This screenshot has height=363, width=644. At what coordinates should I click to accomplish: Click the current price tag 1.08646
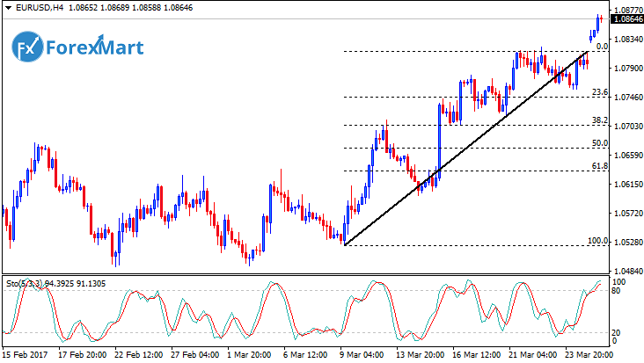coord(626,18)
